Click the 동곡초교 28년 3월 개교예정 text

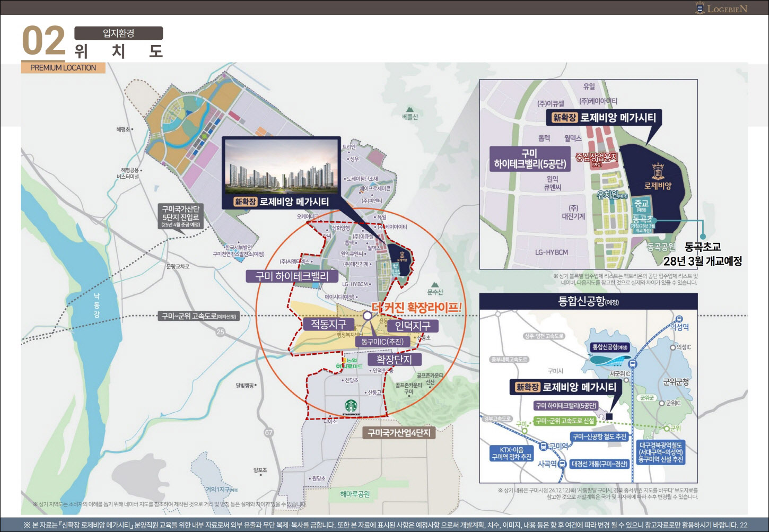tap(702, 254)
